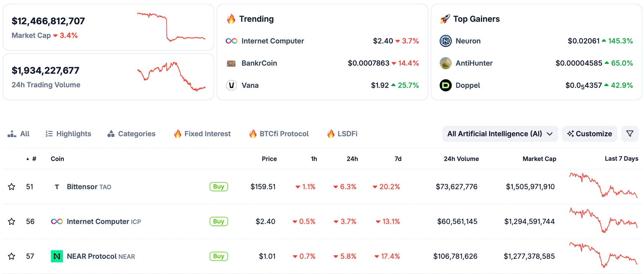This screenshot has width=644, height=274.
Task: Click the Bittensor 7-day sparkline chart
Action: click(x=603, y=185)
